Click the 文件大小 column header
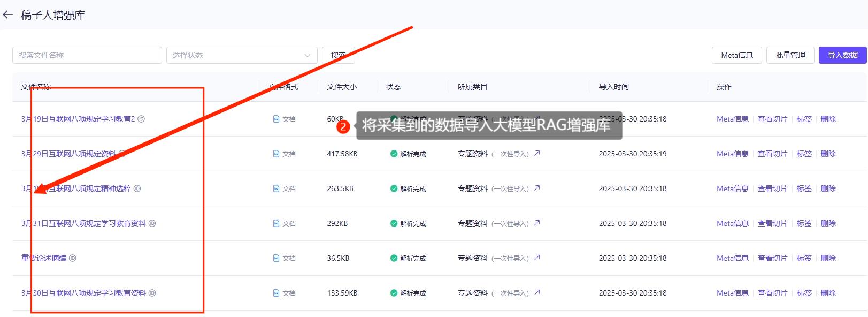 342,87
